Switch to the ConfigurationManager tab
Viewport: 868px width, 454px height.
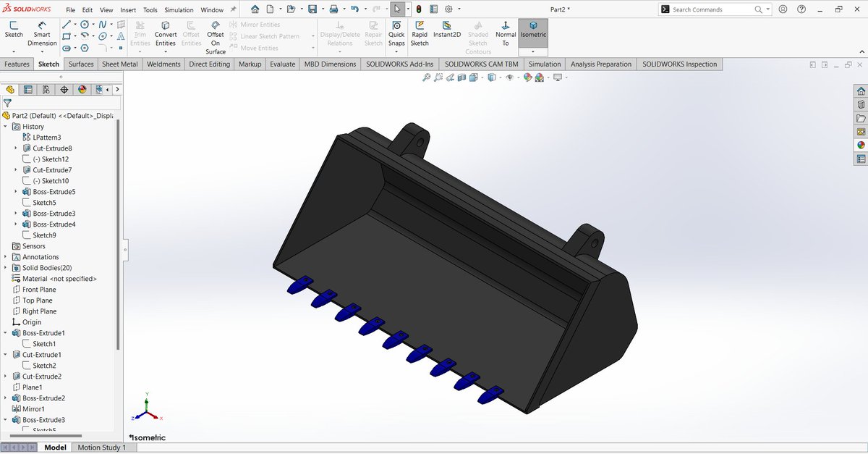pyautogui.click(x=46, y=90)
